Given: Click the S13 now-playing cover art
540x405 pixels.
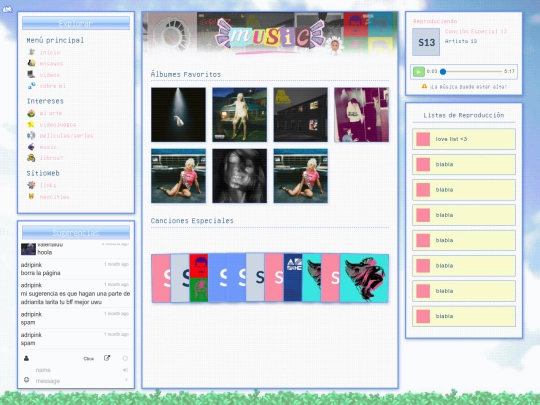Looking at the screenshot, I should click(x=426, y=42).
